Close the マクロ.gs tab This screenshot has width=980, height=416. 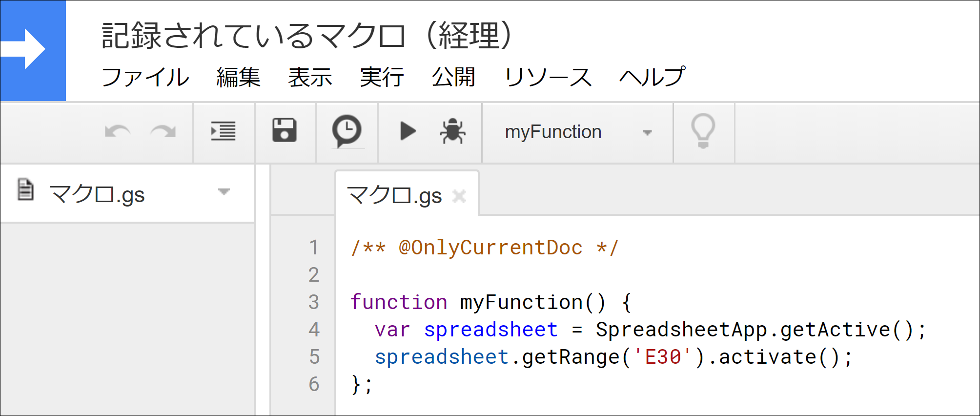point(459,196)
